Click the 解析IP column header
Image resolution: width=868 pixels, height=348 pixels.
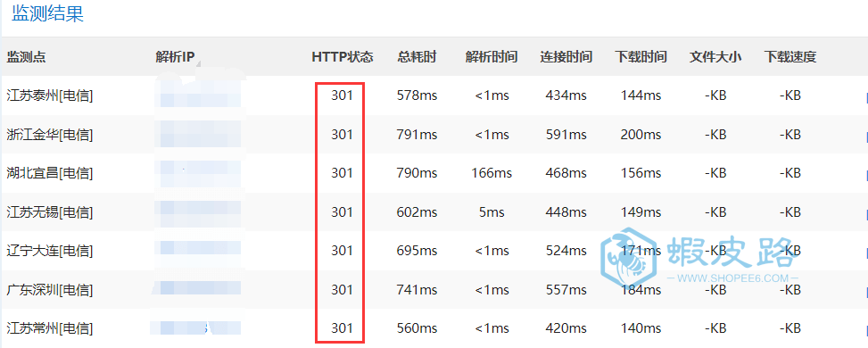tap(176, 56)
